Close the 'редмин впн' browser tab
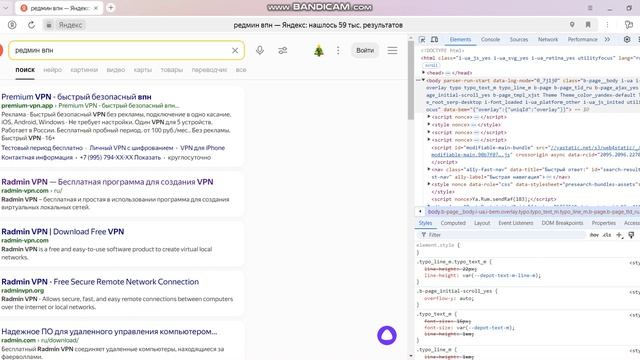 [96, 8]
